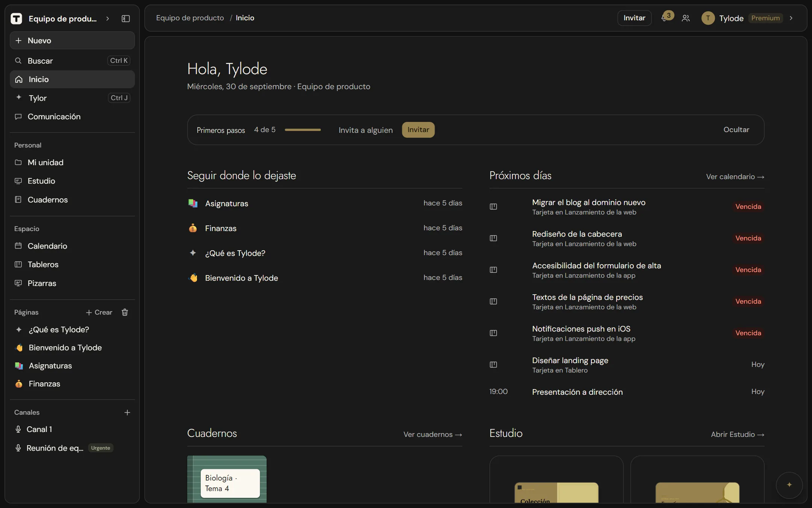Open the team members icon
Screen dimensions: 812x508
pos(686,18)
